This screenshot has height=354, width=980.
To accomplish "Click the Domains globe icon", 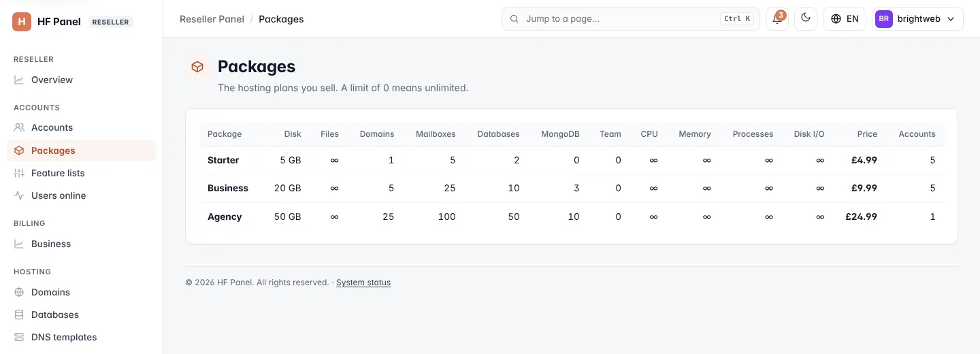I will point(19,292).
